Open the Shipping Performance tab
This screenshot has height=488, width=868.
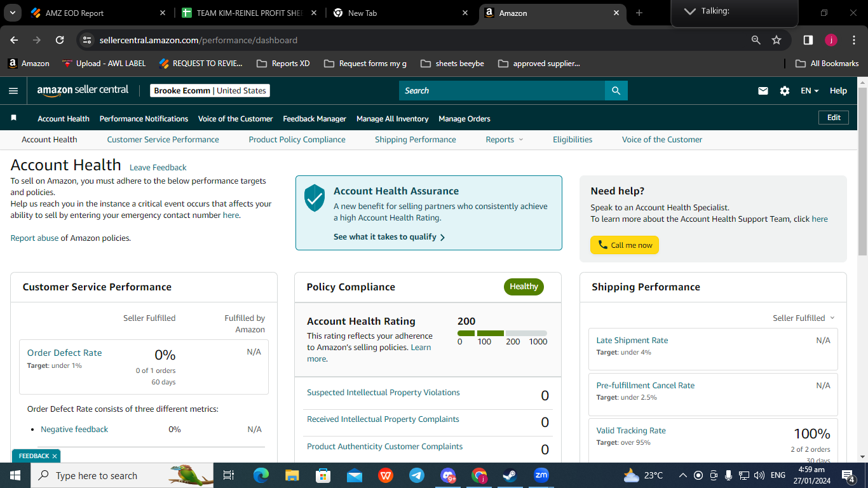pyautogui.click(x=416, y=140)
